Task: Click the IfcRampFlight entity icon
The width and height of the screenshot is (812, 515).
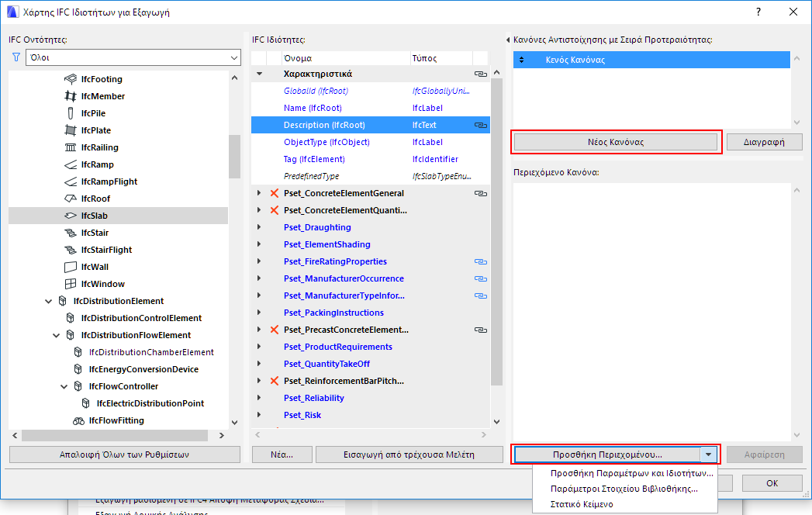Action: pyautogui.click(x=71, y=181)
